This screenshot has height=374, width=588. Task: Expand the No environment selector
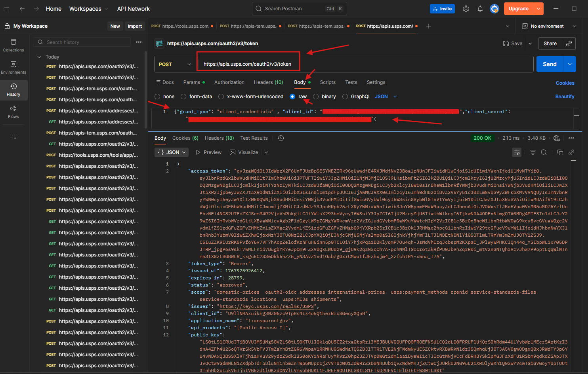click(549, 26)
